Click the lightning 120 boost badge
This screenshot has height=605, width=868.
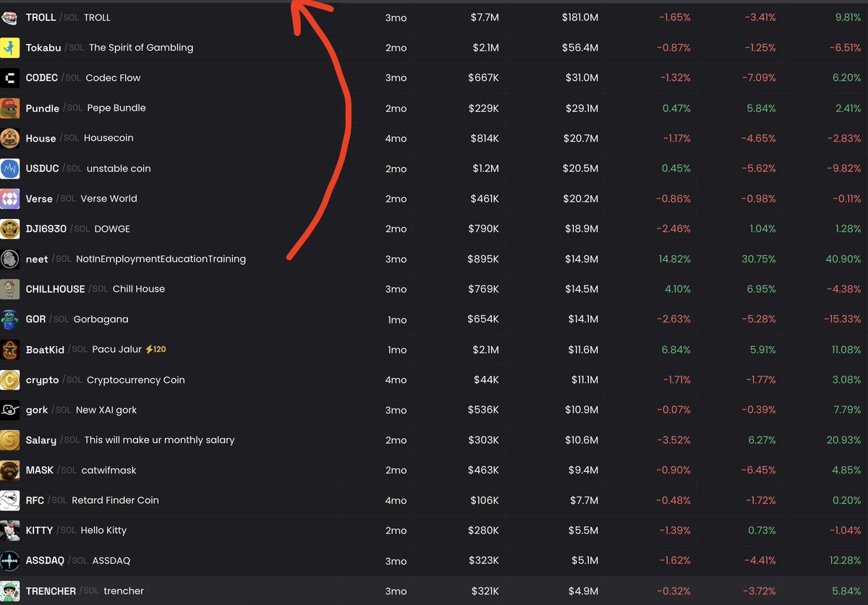click(x=156, y=350)
